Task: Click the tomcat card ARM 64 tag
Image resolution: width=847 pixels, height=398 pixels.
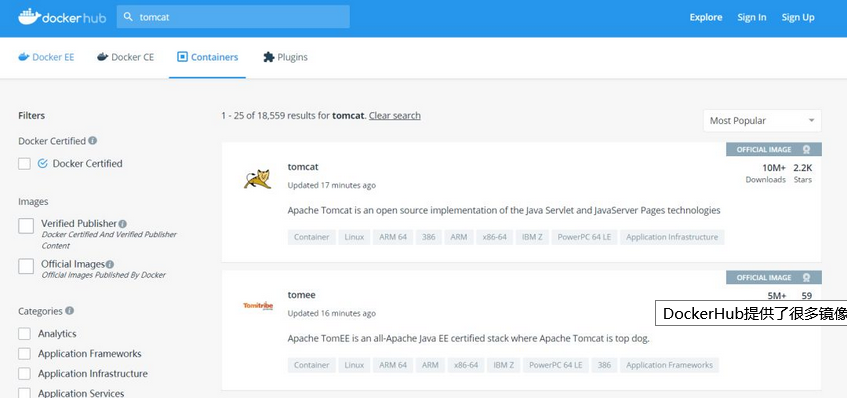Action: pyautogui.click(x=393, y=237)
